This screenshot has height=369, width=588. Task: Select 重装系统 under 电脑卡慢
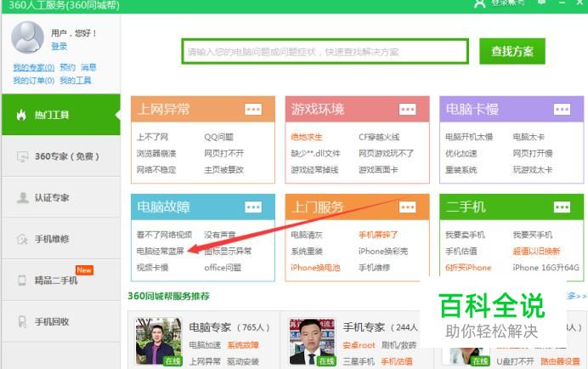tap(461, 170)
